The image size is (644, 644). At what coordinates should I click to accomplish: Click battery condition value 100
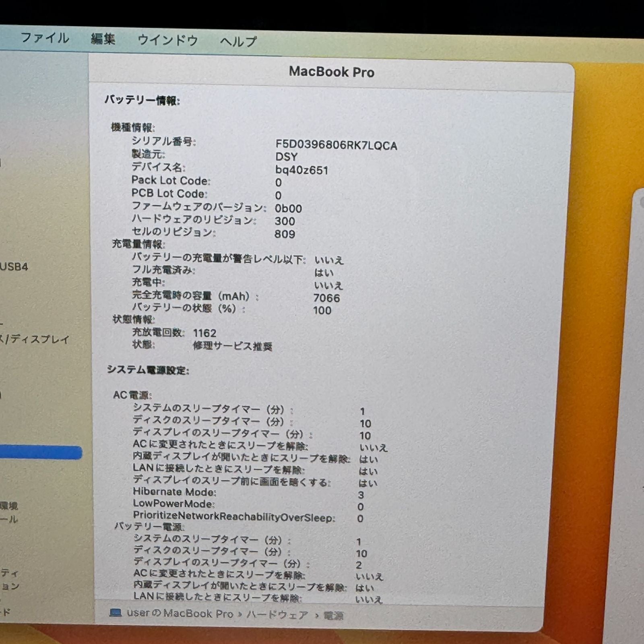tap(322, 310)
